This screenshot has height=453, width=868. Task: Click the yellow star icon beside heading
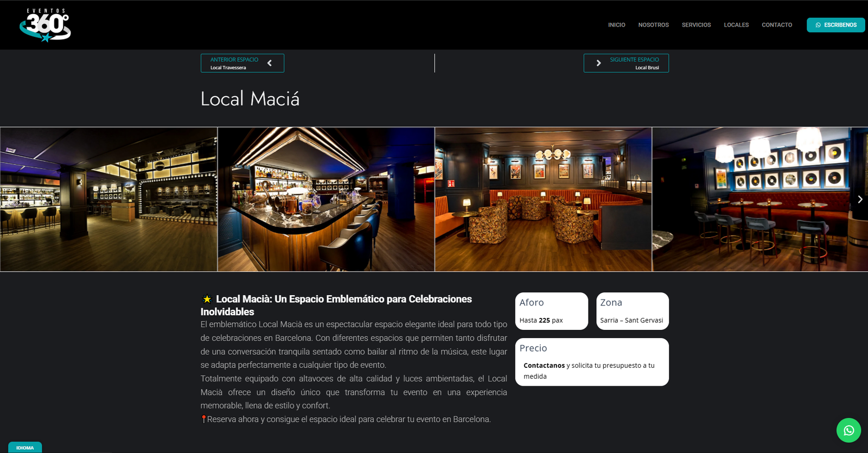[207, 299]
